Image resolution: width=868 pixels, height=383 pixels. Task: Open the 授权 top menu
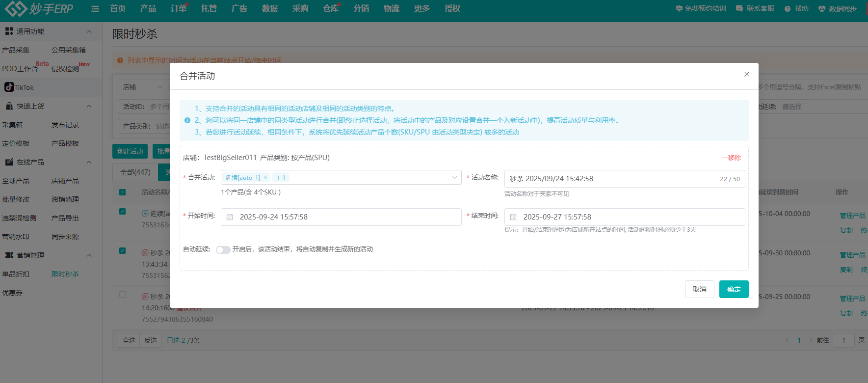(x=452, y=9)
